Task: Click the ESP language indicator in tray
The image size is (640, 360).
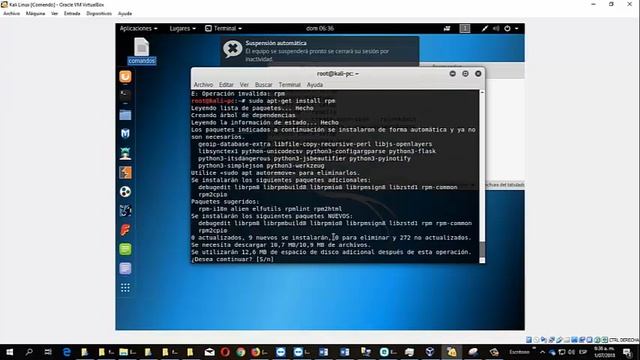Action: [583, 352]
